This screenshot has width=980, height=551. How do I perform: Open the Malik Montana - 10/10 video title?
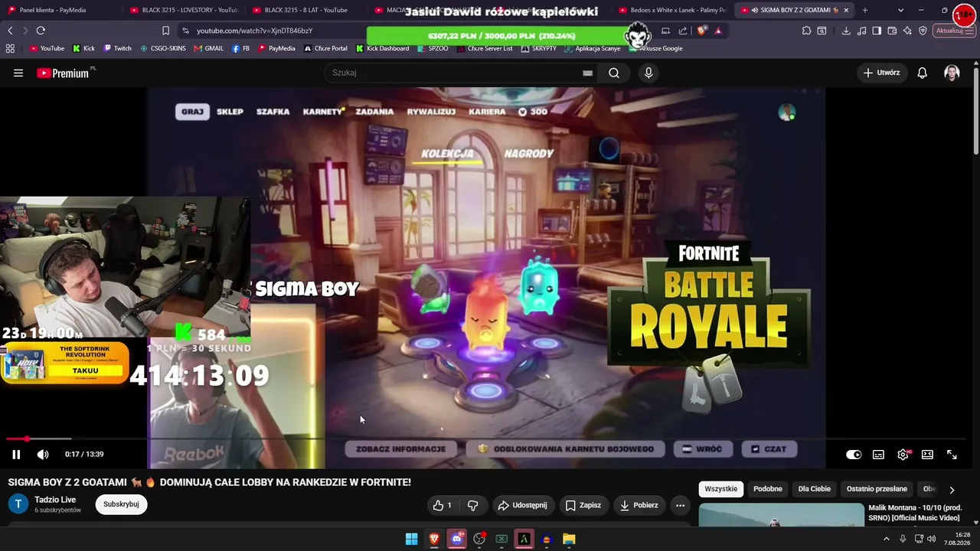(915, 513)
